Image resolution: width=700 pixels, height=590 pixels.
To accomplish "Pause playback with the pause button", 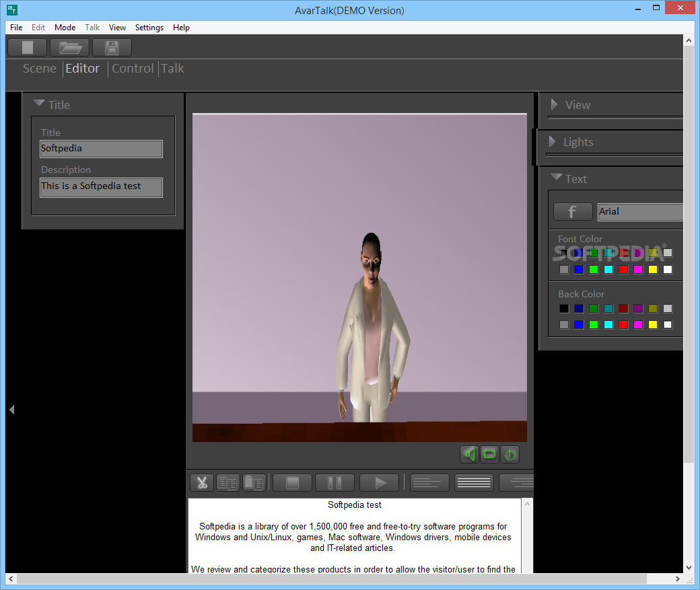I will coord(335,482).
